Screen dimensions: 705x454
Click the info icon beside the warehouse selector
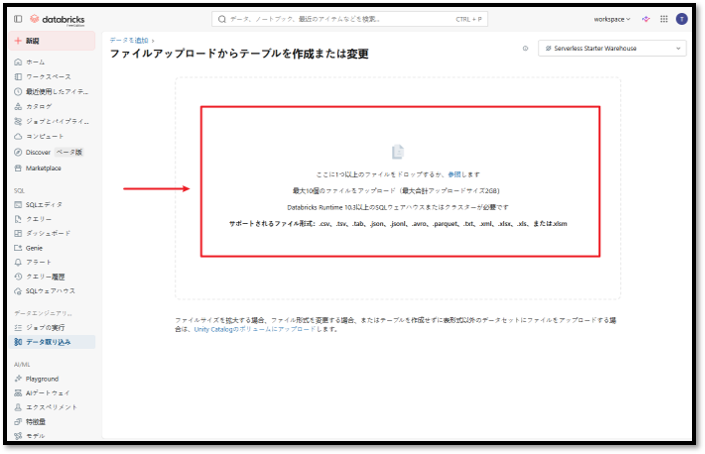(526, 48)
